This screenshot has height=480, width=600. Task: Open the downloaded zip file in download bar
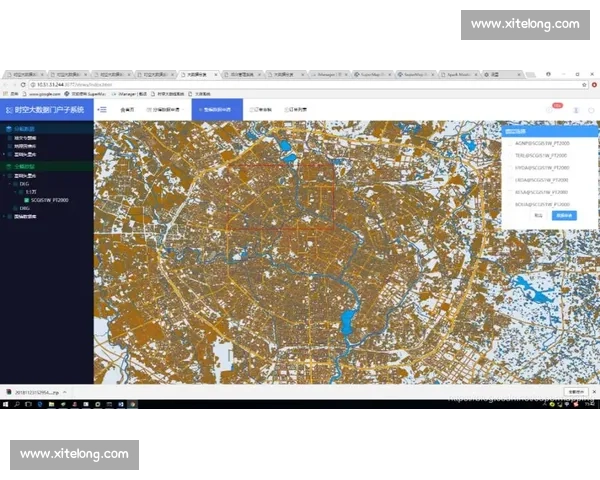(x=35, y=391)
